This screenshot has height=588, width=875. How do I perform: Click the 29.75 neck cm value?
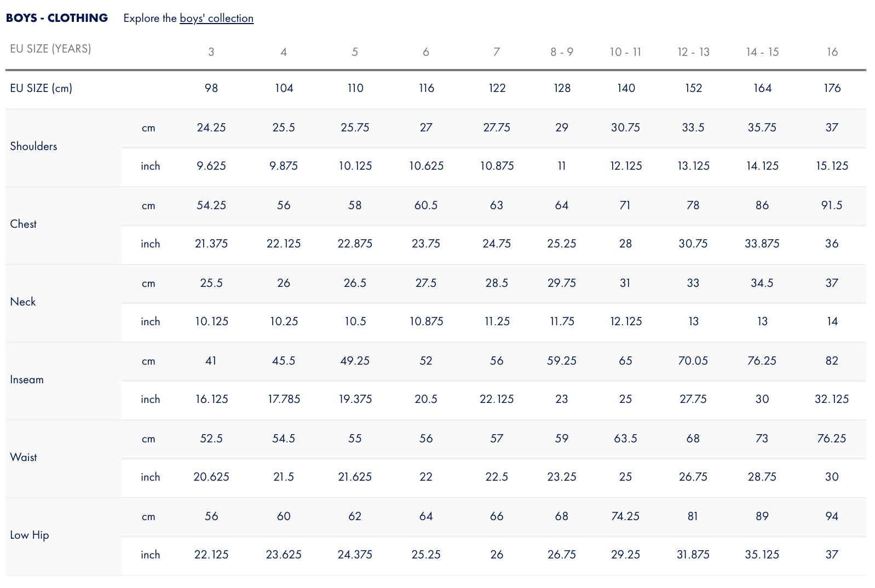tap(562, 283)
